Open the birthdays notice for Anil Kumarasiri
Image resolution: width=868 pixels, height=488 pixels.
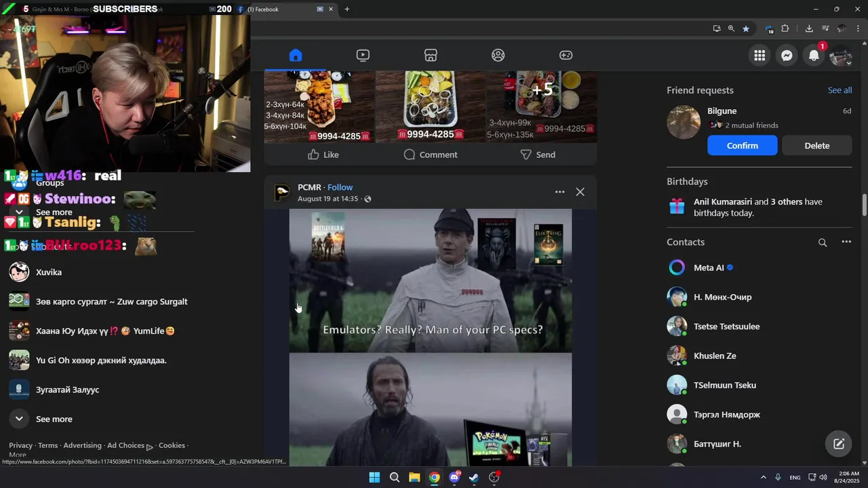pos(759,207)
